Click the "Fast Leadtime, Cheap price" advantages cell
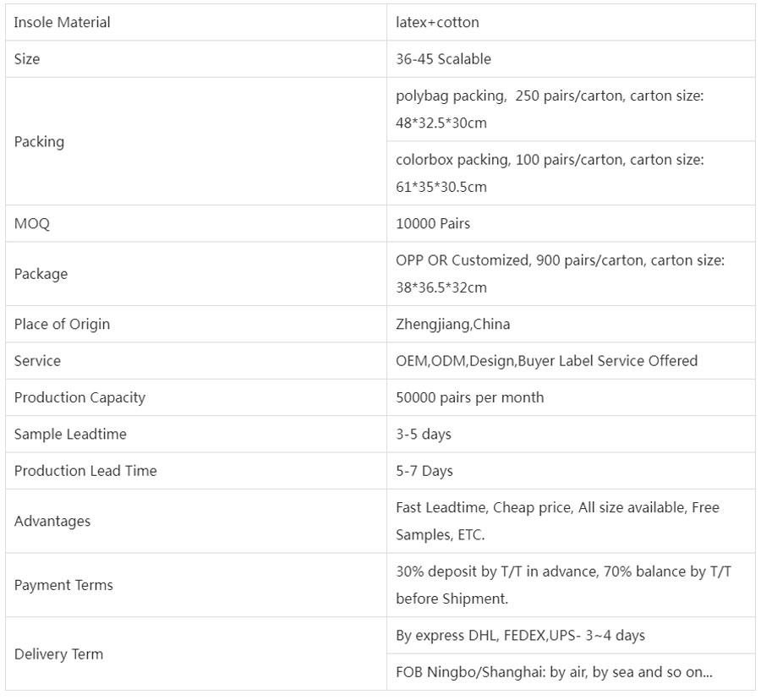Screen dimensions: 761x700 pos(557,521)
